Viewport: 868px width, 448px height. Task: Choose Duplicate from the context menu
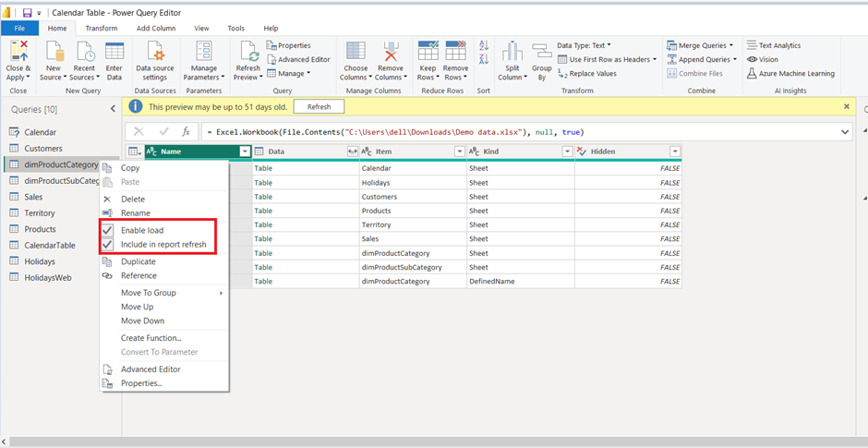[139, 261]
